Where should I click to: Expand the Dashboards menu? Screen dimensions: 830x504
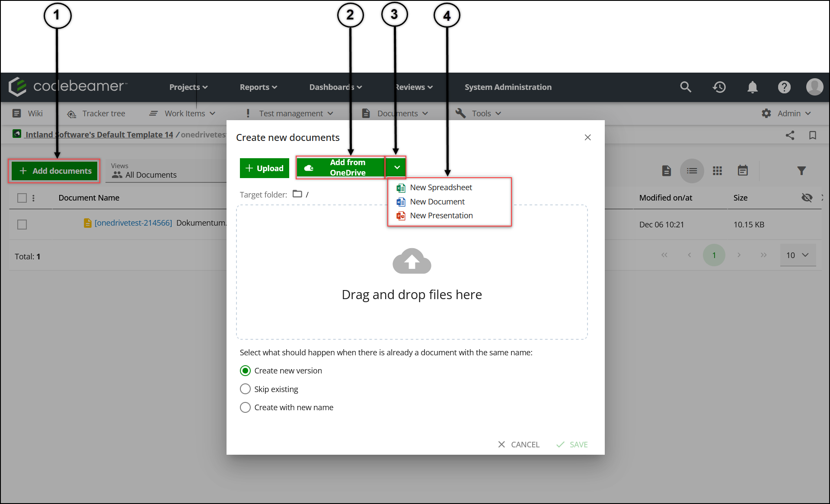tap(335, 87)
